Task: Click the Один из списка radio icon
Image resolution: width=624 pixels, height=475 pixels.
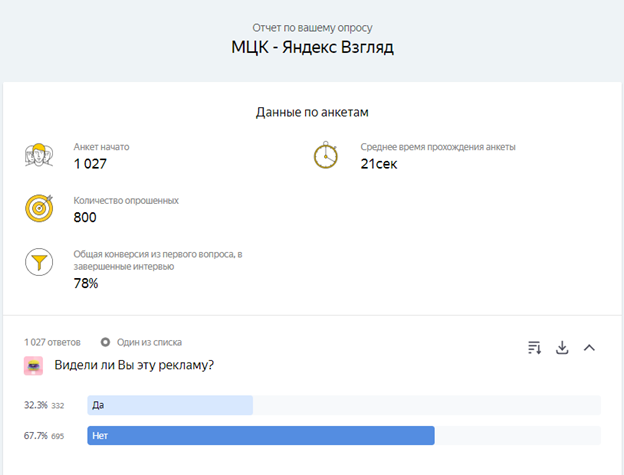Action: click(105, 342)
